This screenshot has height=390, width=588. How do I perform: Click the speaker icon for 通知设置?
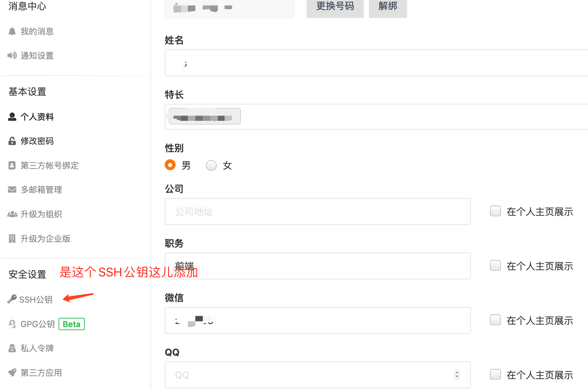12,55
